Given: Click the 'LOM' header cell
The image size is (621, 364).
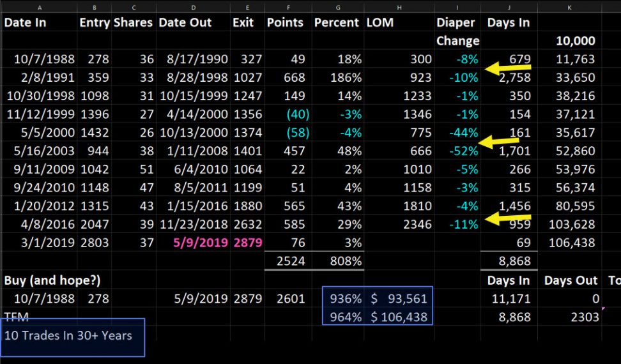Looking at the screenshot, I should [399, 22].
